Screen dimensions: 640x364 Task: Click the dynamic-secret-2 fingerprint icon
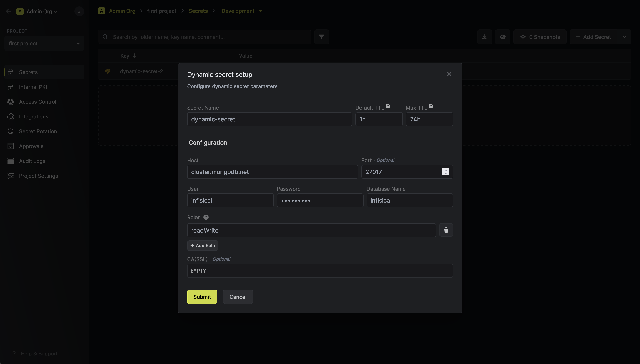(x=108, y=71)
